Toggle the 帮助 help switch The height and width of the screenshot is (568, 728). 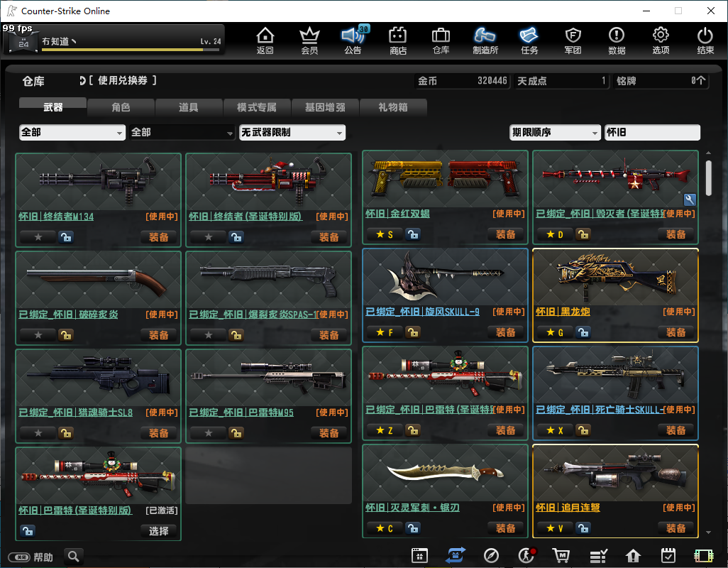click(x=19, y=557)
